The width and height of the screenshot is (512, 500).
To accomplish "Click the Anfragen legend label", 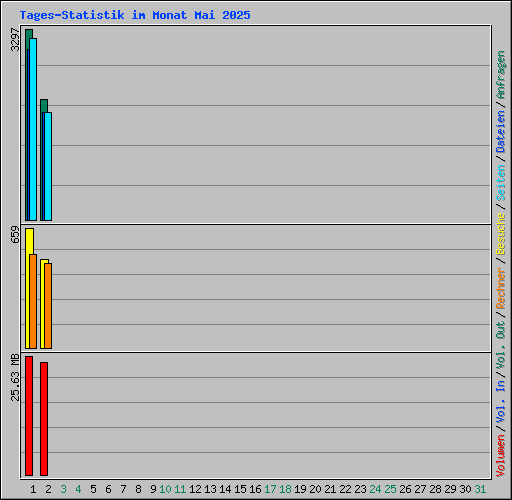I will (x=501, y=75).
